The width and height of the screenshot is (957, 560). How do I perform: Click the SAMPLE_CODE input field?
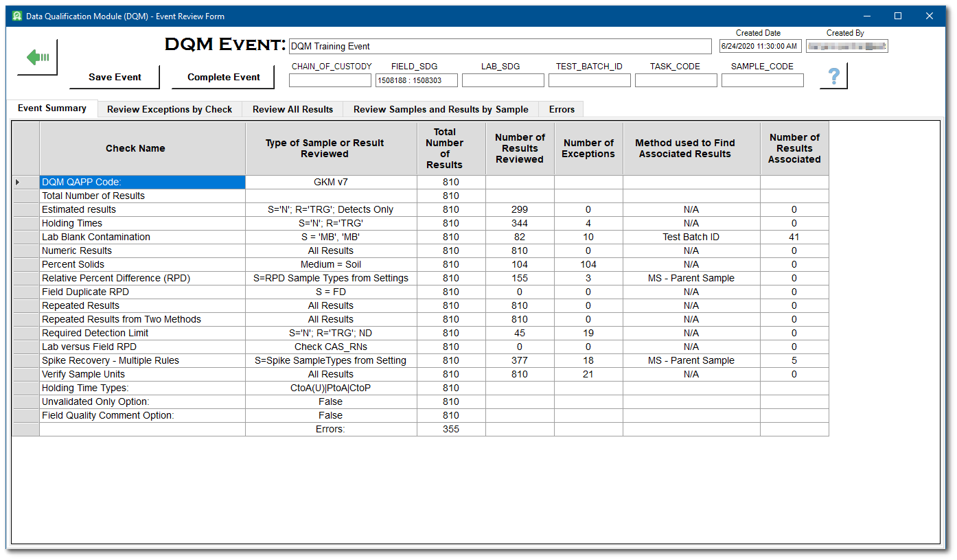(x=763, y=80)
